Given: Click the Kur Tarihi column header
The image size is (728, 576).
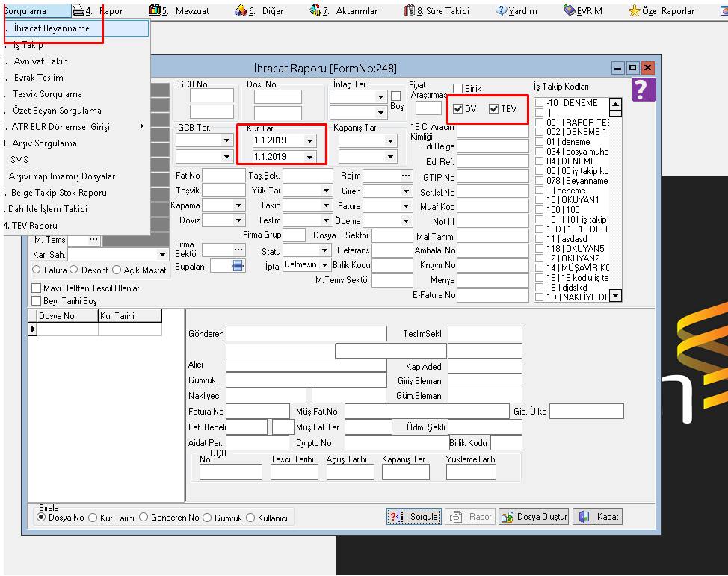Looking at the screenshot, I should (130, 316).
